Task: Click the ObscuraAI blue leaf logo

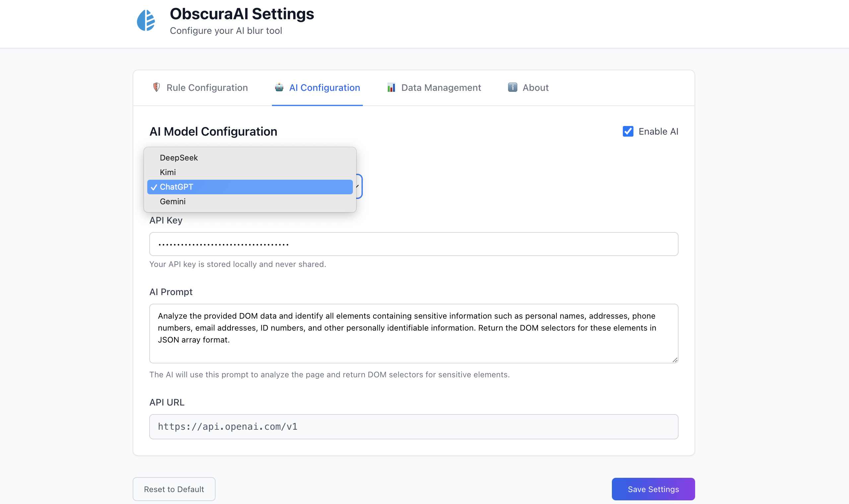Action: (146, 20)
